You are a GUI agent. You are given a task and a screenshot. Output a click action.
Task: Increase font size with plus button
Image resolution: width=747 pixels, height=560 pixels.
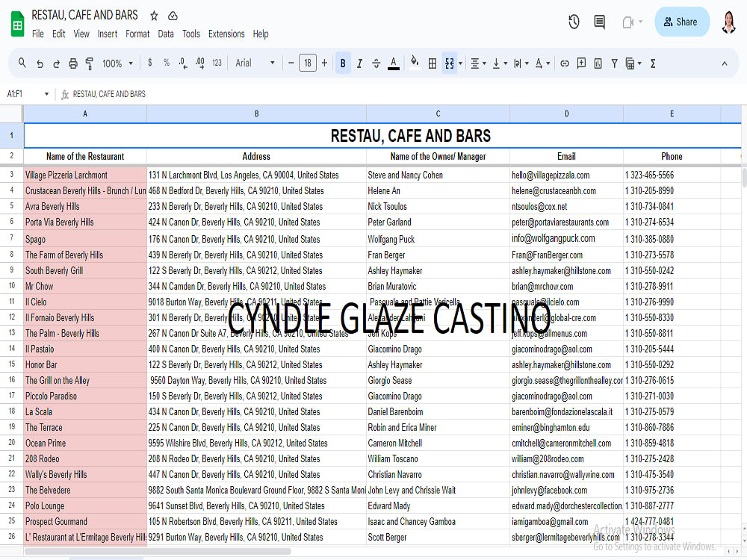click(324, 63)
